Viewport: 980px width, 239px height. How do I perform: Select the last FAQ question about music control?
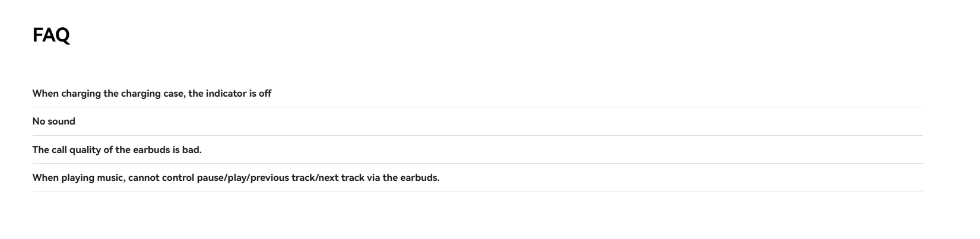[x=477, y=178]
